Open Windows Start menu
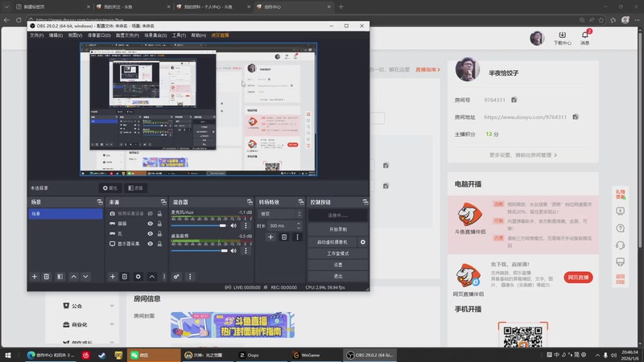Screen dimensions: 644x362 coord(7,355)
